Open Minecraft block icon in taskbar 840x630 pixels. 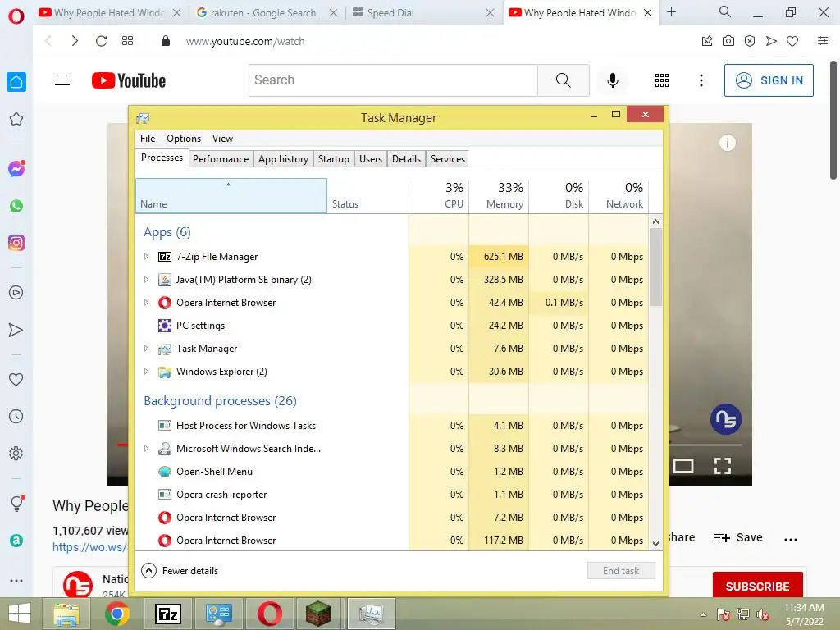click(318, 614)
